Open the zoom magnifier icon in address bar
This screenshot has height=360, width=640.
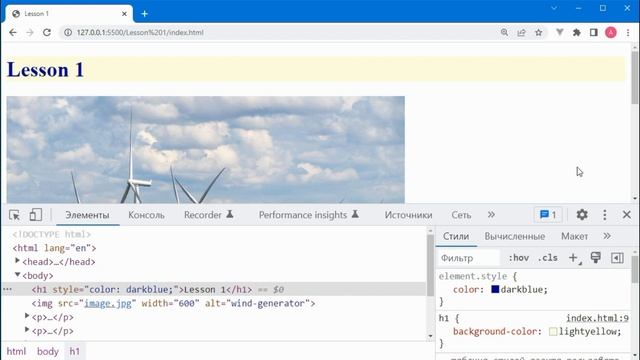504,32
